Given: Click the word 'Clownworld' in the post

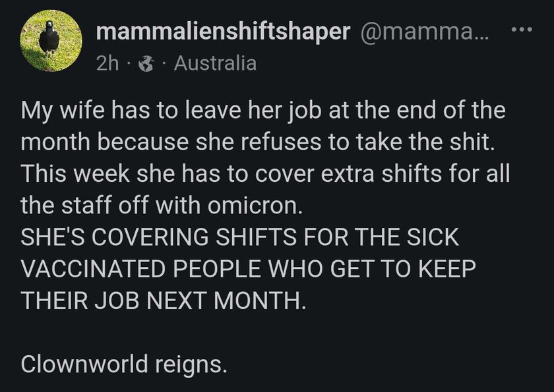Looking at the screenshot, I should tap(84, 364).
